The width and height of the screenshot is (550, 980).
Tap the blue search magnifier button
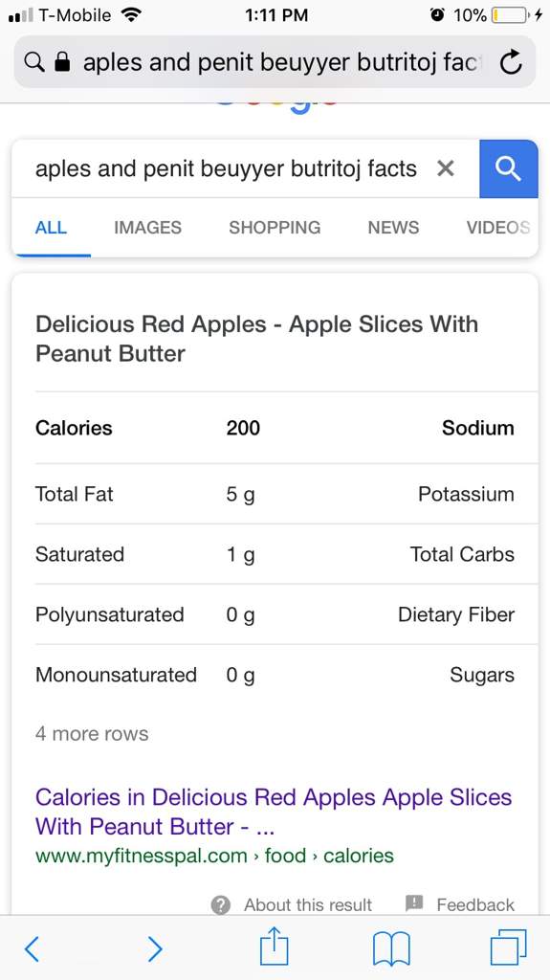(x=508, y=168)
